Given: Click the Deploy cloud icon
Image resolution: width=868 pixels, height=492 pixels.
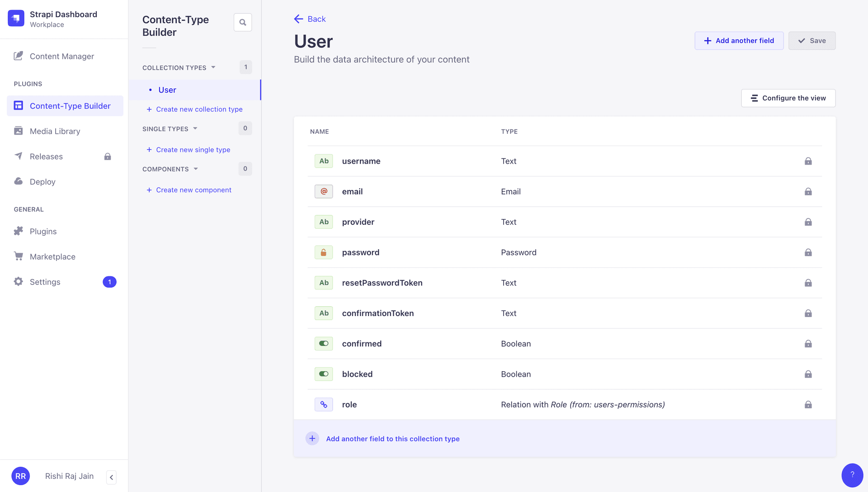Looking at the screenshot, I should click(18, 181).
